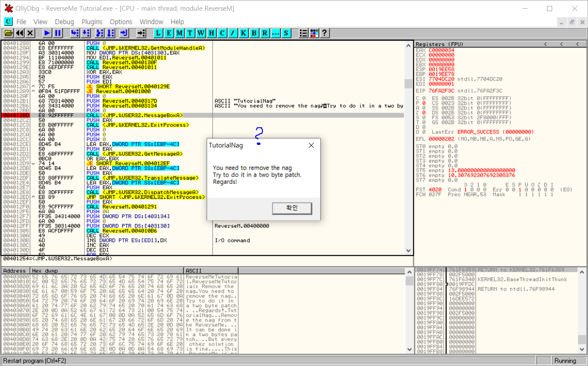Select CALL ExitProcess line at 004012C3
This screenshot has width=588, height=366.
pos(203,125)
